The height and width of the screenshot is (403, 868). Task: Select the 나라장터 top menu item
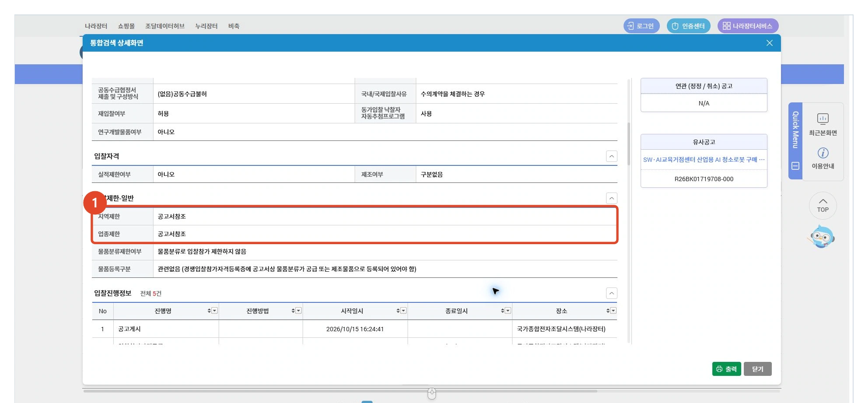pos(96,26)
